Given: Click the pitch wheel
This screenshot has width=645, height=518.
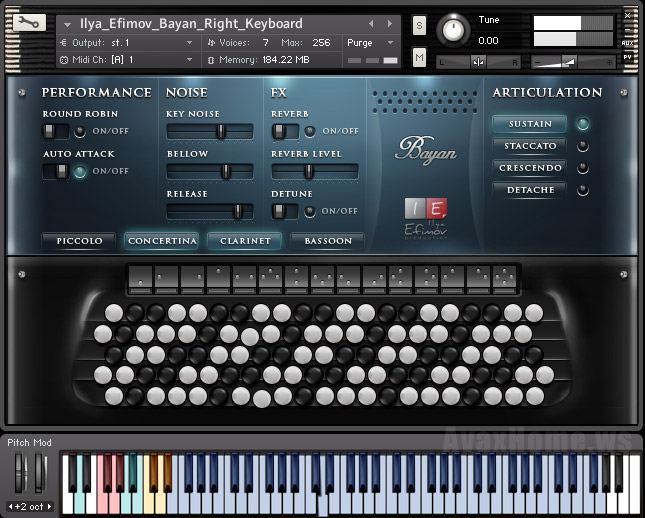Looking at the screenshot, I should tap(19, 472).
